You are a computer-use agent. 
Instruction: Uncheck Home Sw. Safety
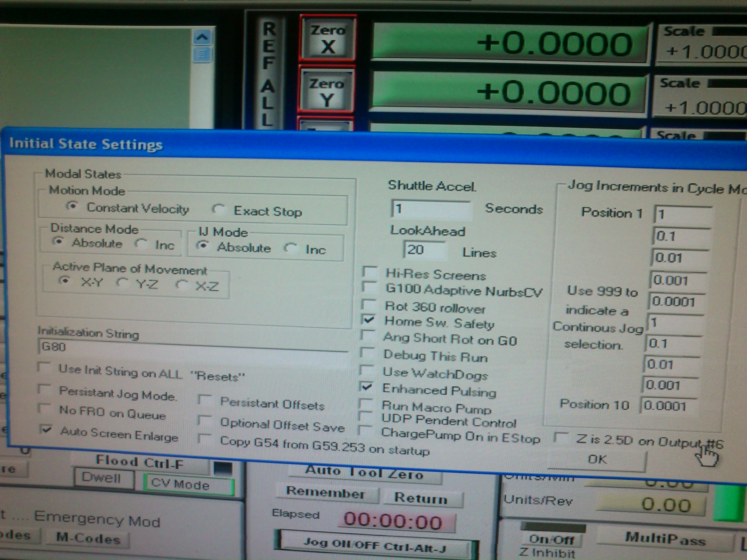(x=368, y=319)
